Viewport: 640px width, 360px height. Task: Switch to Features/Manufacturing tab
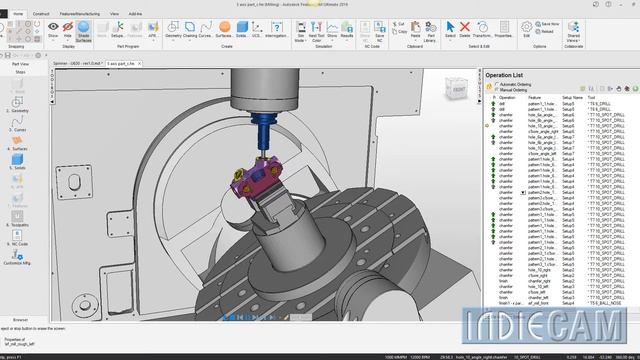click(x=80, y=14)
